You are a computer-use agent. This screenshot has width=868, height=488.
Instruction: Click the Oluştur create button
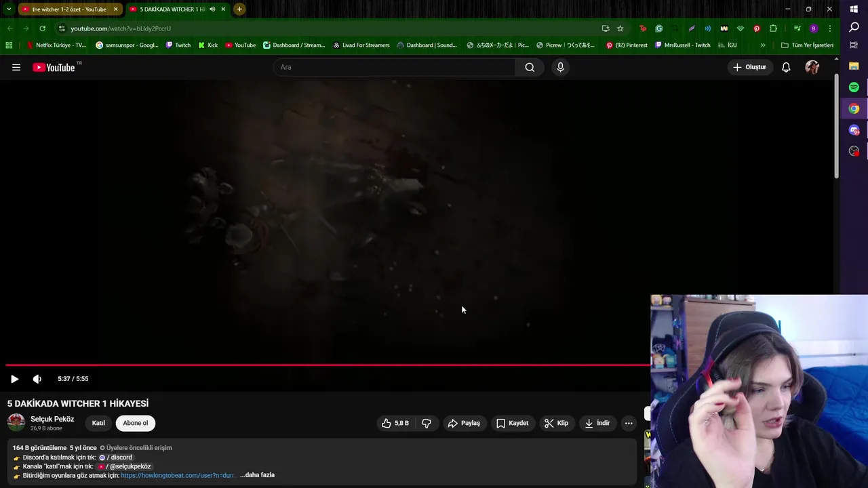(749, 67)
